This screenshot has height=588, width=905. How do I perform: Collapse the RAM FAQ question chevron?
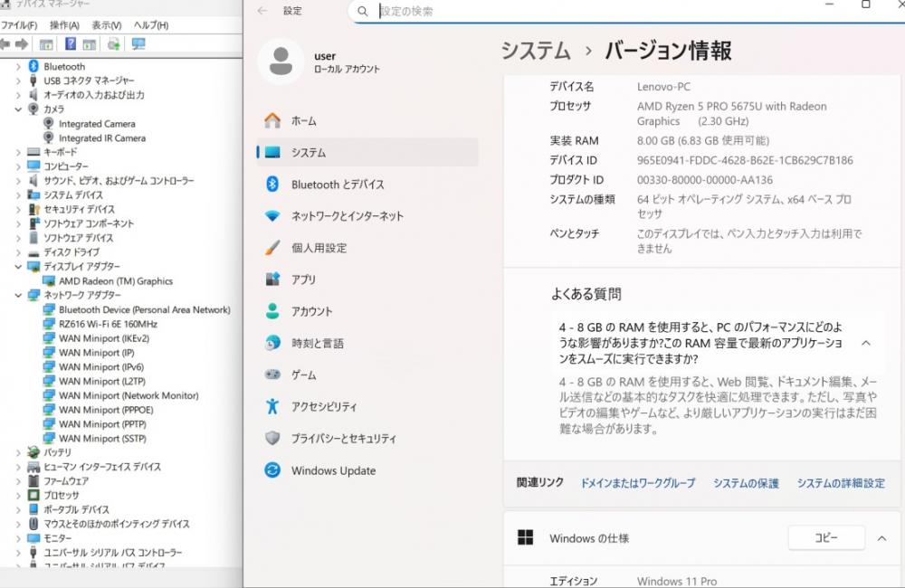pyautogui.click(x=866, y=344)
